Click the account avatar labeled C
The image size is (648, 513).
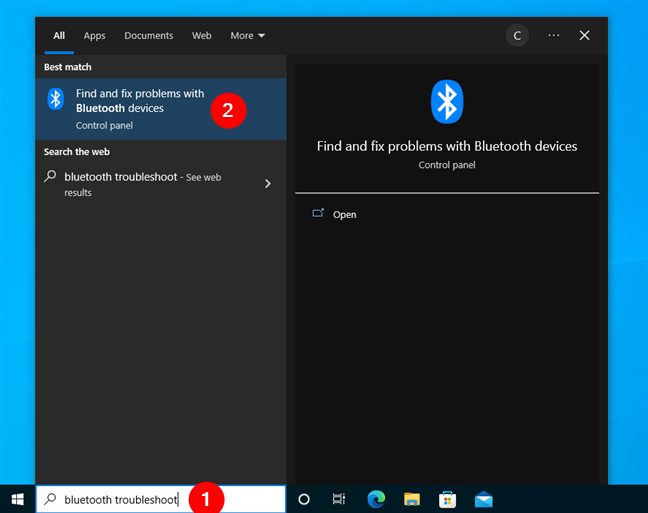click(517, 36)
